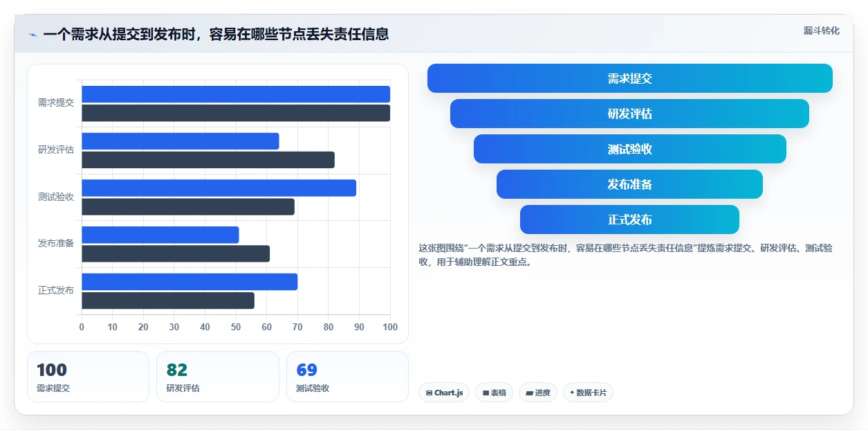Screen dimensions: 868x430
Task: Click the Chart.js tag icon
Action: point(429,393)
